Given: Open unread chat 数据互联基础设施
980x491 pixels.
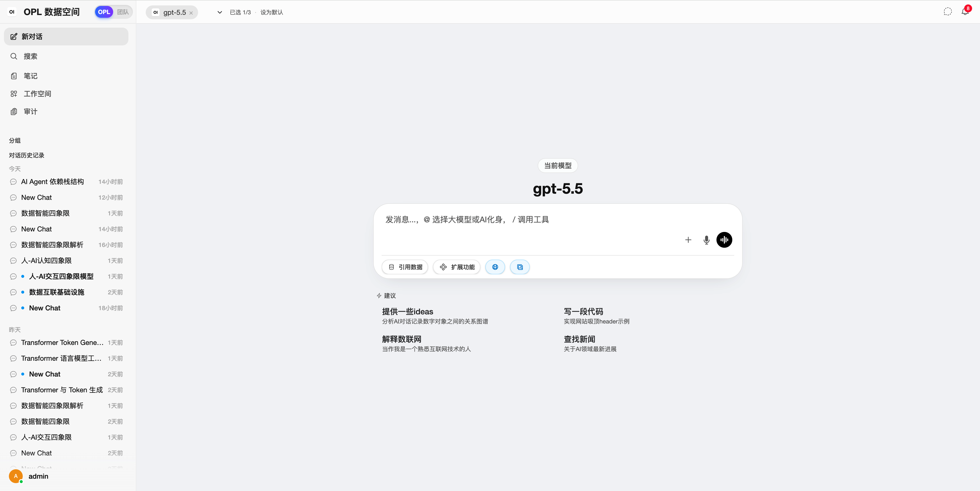Looking at the screenshot, I should [66, 292].
